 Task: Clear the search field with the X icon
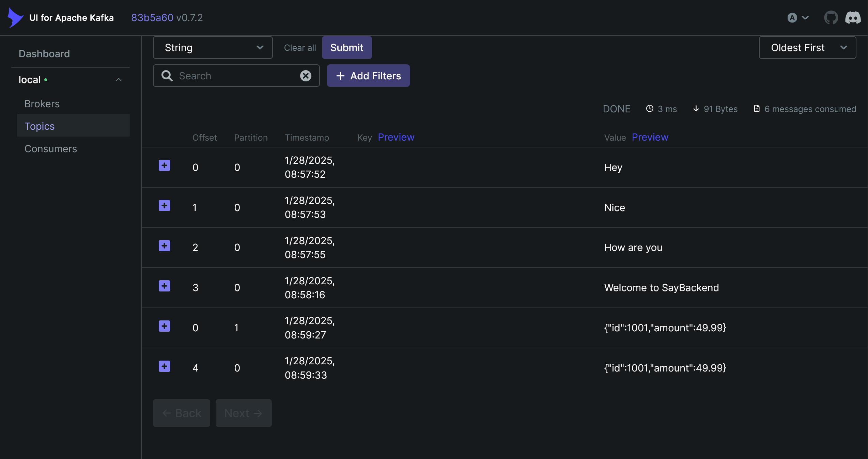point(306,76)
